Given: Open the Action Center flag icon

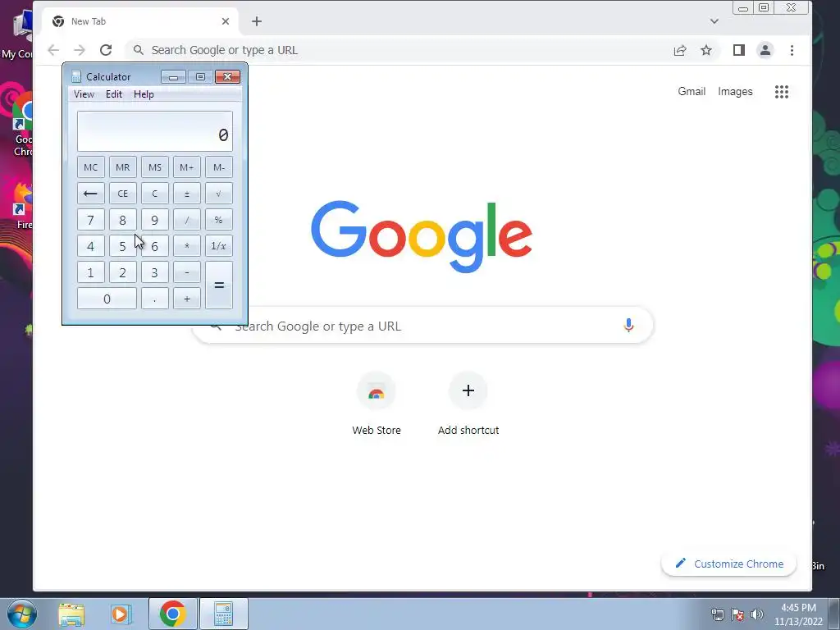Looking at the screenshot, I should pyautogui.click(x=737, y=614).
